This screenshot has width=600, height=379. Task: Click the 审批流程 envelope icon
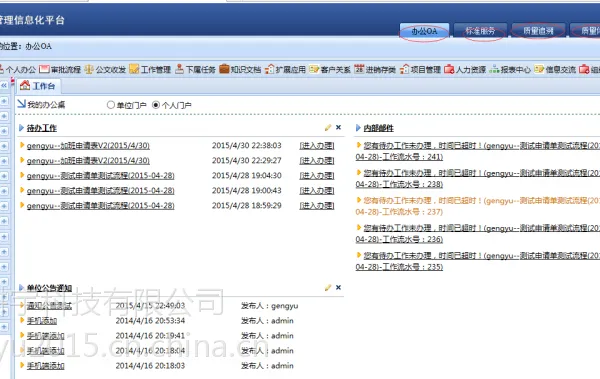44,69
